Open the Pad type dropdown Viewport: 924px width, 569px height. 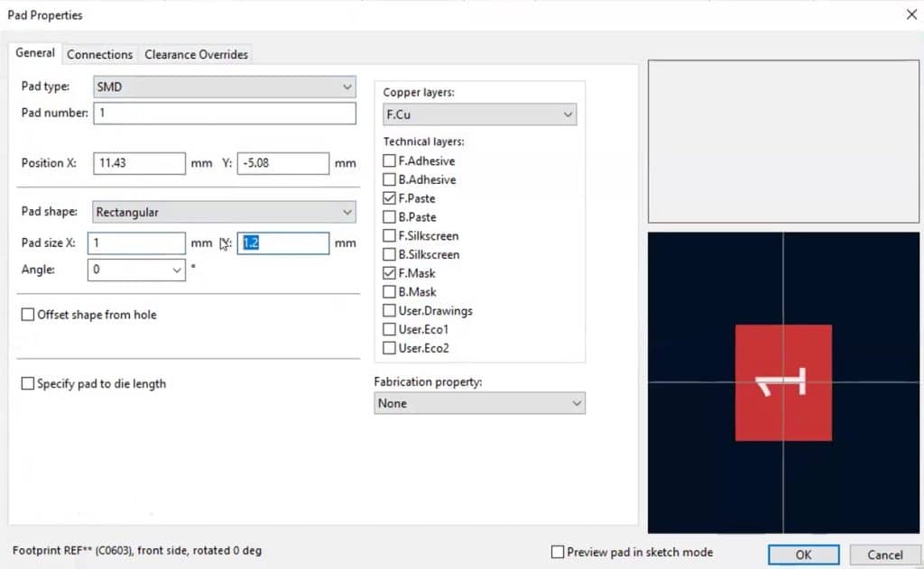pyautogui.click(x=346, y=87)
